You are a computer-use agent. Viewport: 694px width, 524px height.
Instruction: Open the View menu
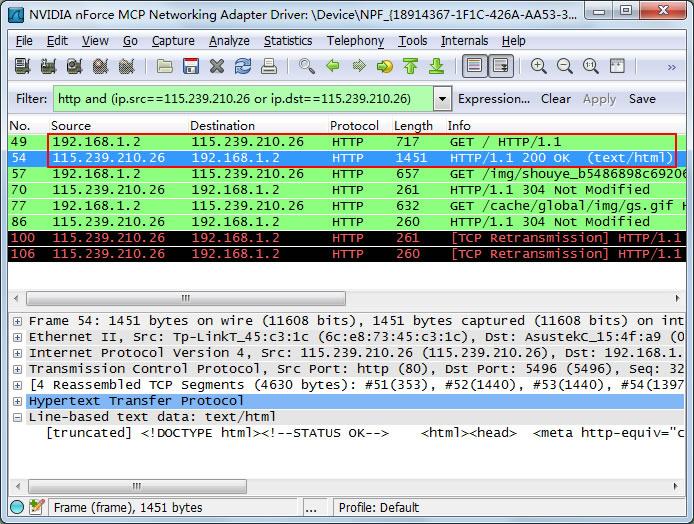[95, 41]
